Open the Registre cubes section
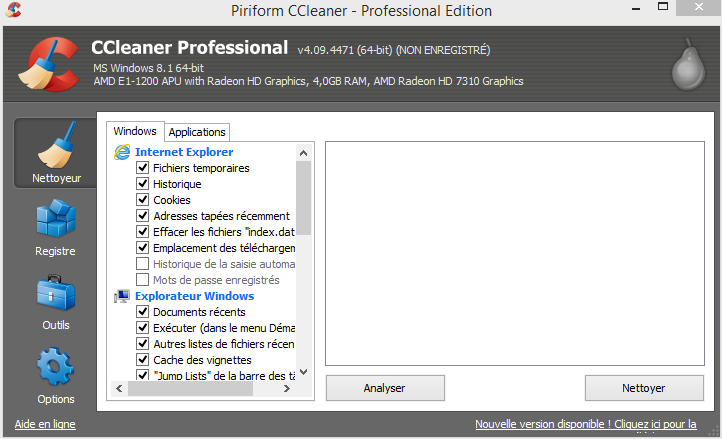 coord(56,228)
